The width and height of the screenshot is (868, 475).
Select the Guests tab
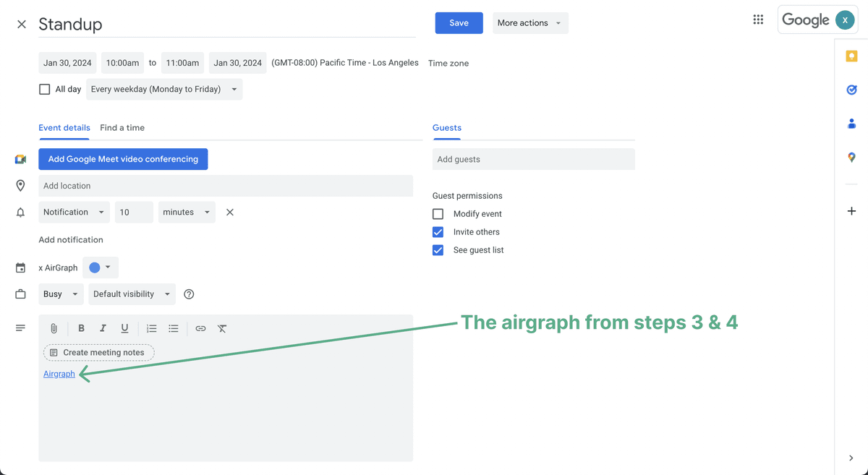tap(447, 128)
